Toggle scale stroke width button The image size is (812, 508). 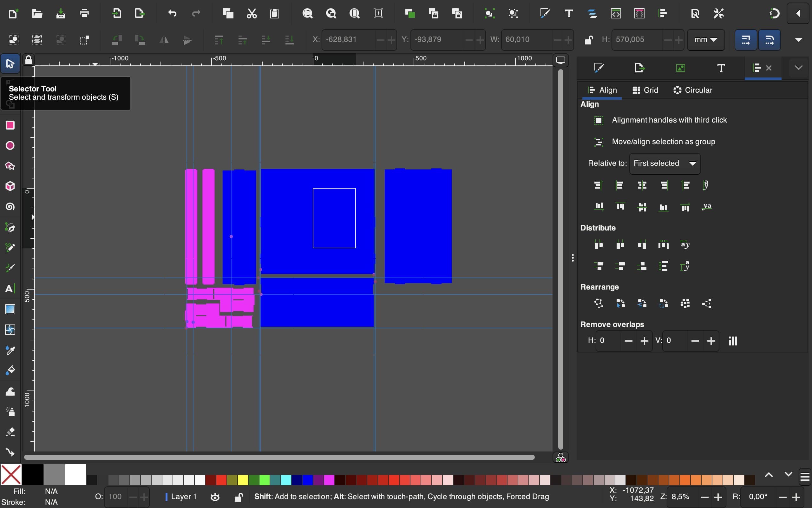[746, 40]
